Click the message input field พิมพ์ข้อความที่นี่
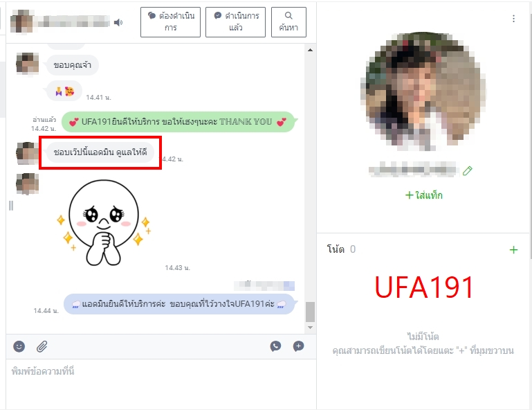This screenshot has width=532, height=410. click(161, 384)
